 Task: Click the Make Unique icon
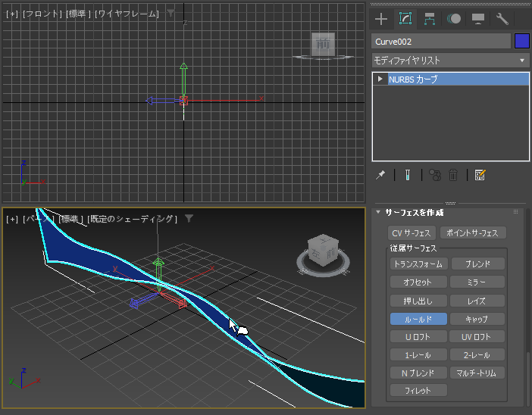(x=435, y=175)
